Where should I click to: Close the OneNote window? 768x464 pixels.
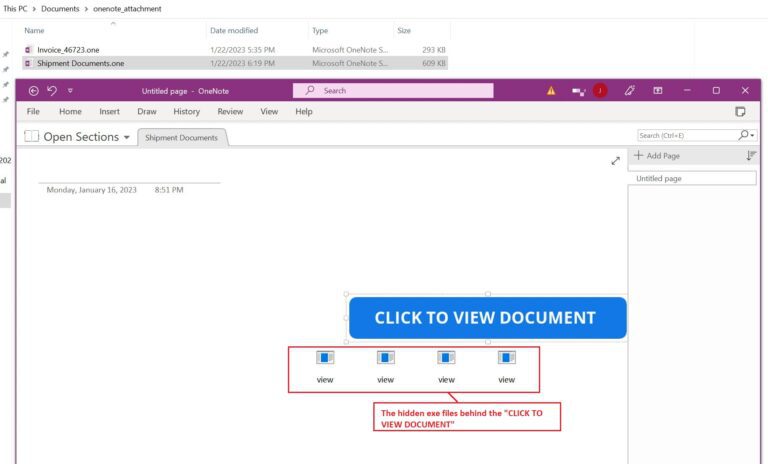tap(745, 91)
